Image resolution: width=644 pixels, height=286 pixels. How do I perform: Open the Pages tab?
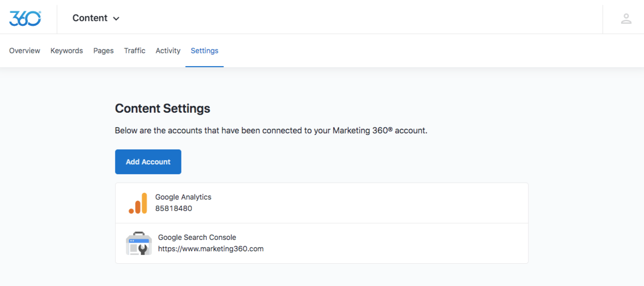point(103,51)
